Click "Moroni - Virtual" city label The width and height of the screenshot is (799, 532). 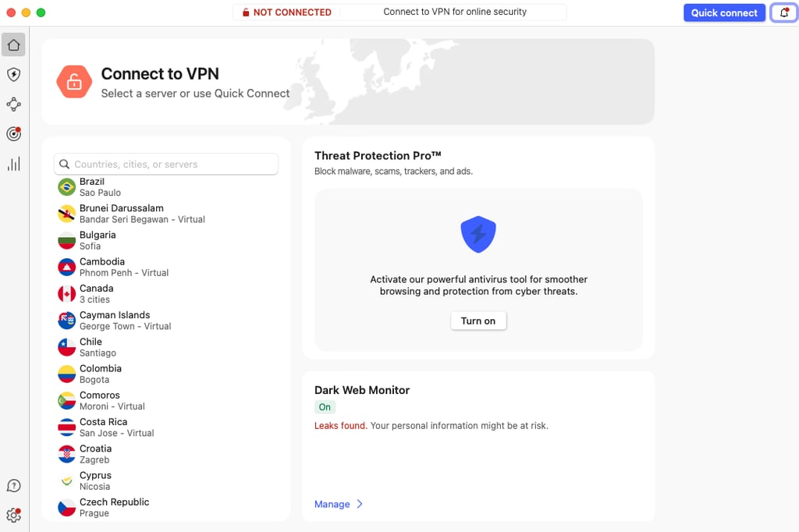tap(112, 406)
